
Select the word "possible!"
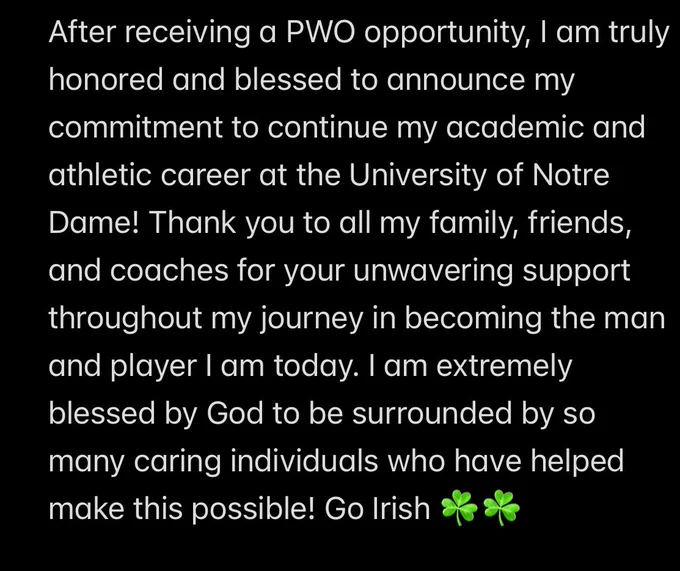coord(253,511)
